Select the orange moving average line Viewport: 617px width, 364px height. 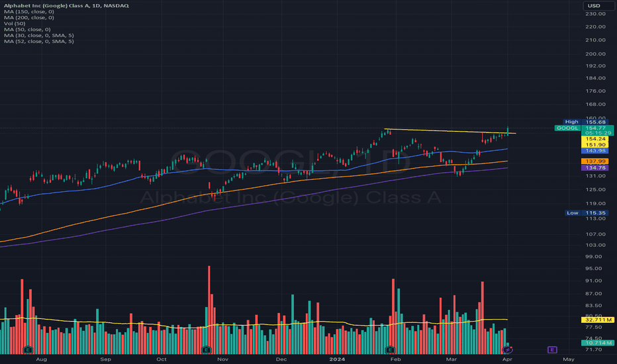(254, 187)
